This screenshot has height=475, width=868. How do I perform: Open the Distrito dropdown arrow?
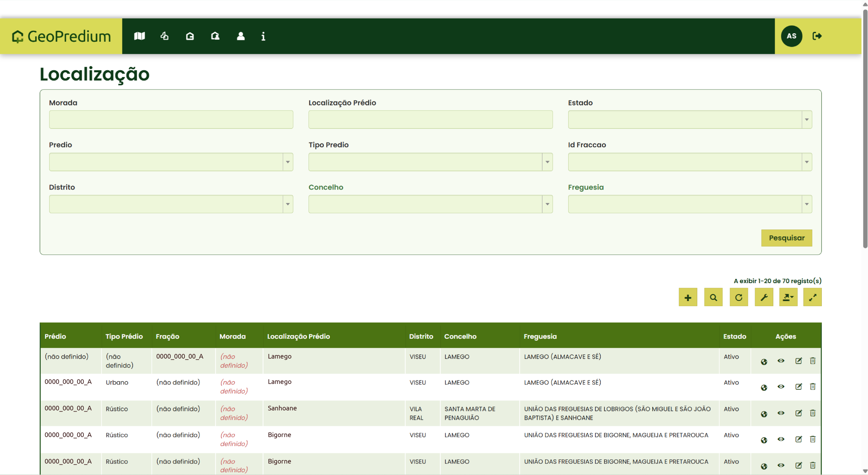point(288,204)
